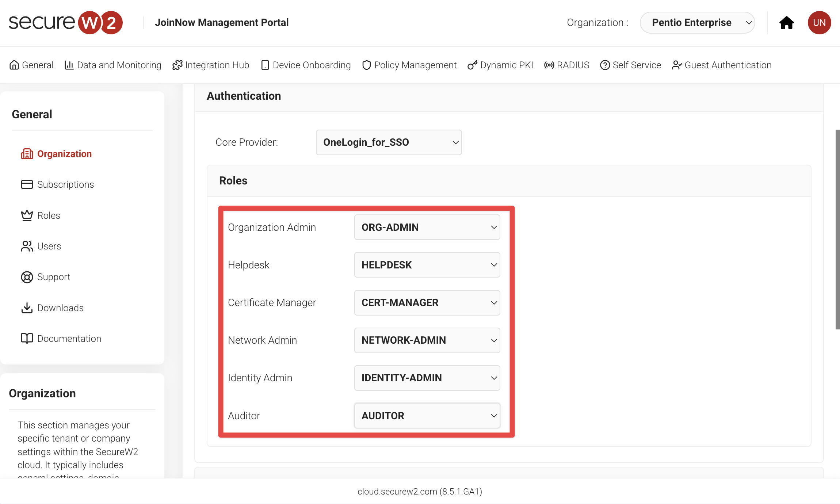Click the page vertical scrollbar

(x=837, y=229)
